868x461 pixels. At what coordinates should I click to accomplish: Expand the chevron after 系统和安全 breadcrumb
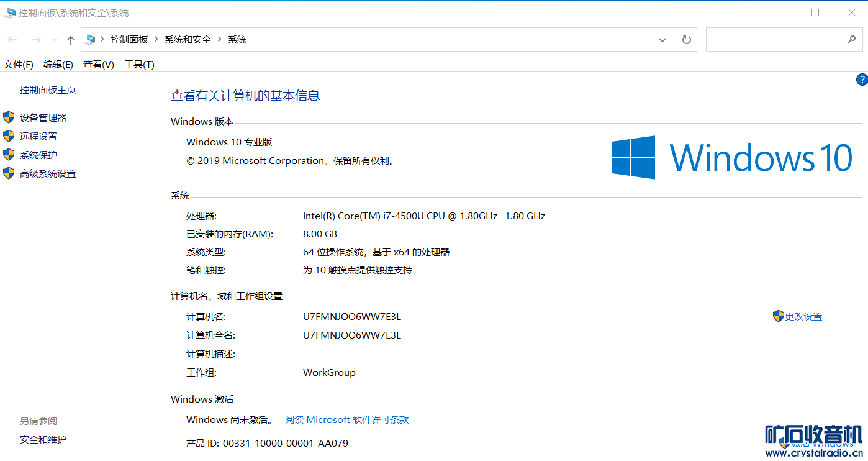point(220,39)
